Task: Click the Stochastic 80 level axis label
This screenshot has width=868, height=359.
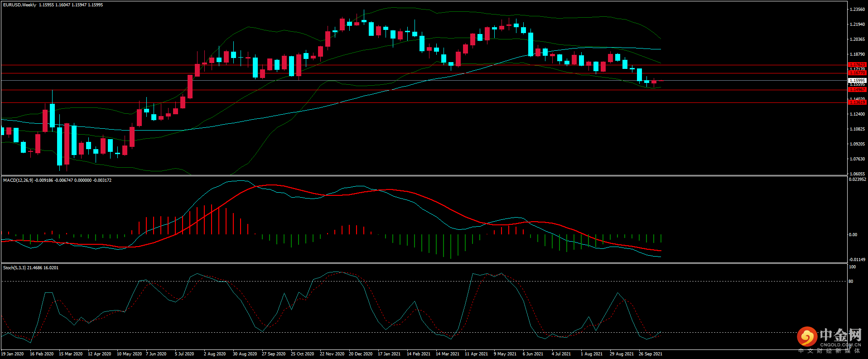Action: point(851,281)
